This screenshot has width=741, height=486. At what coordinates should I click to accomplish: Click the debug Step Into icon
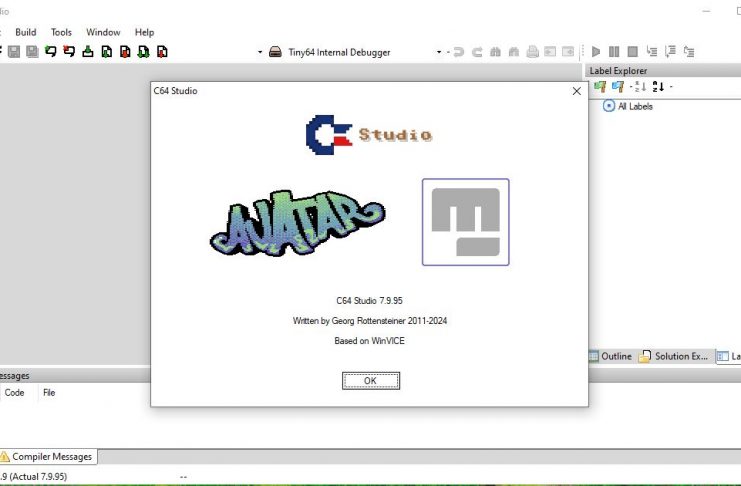652,52
